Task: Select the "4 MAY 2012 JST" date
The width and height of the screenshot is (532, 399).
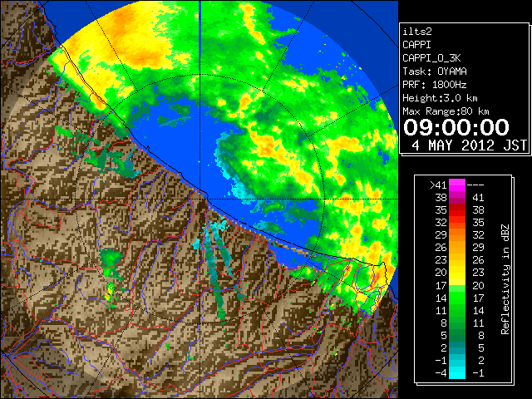Action: [x=470, y=145]
